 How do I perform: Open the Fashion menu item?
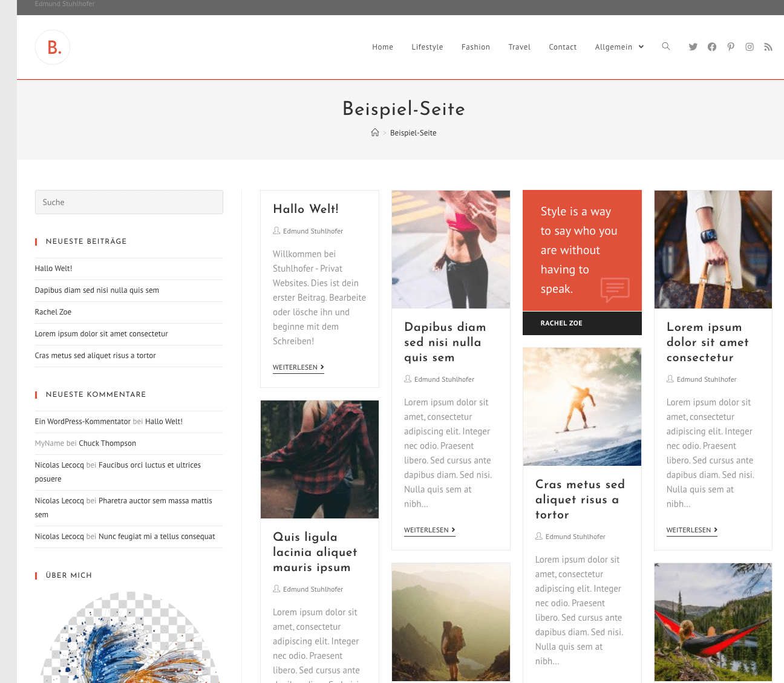pyautogui.click(x=475, y=47)
